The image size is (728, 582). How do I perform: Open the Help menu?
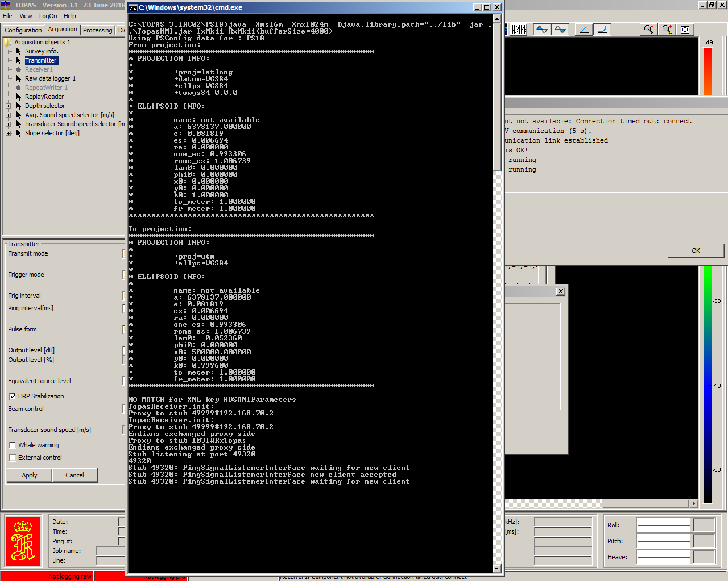click(x=70, y=16)
